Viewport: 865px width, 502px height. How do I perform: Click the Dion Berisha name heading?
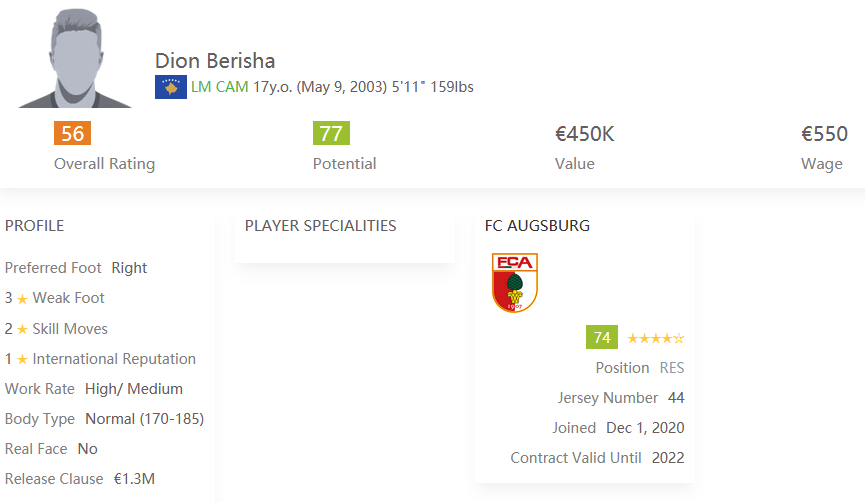click(x=215, y=61)
